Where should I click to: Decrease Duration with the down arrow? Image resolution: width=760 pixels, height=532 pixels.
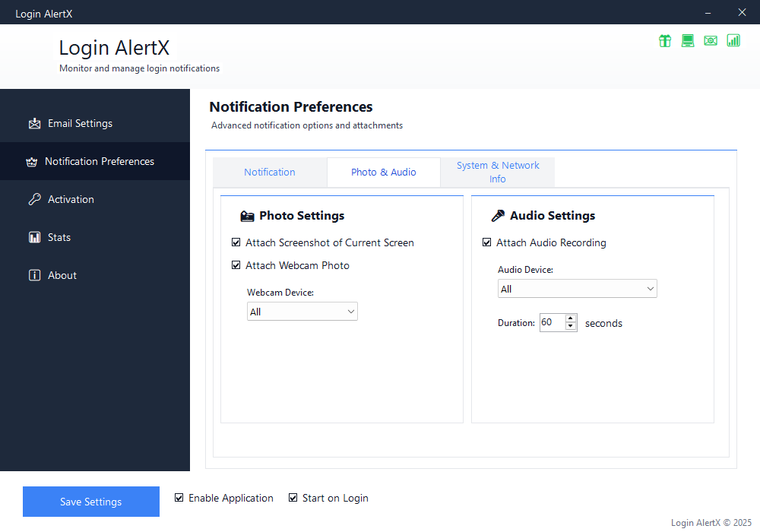tap(571, 327)
